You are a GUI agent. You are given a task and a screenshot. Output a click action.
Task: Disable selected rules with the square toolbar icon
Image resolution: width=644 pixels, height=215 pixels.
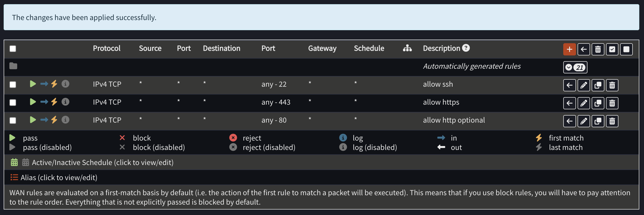[627, 49]
